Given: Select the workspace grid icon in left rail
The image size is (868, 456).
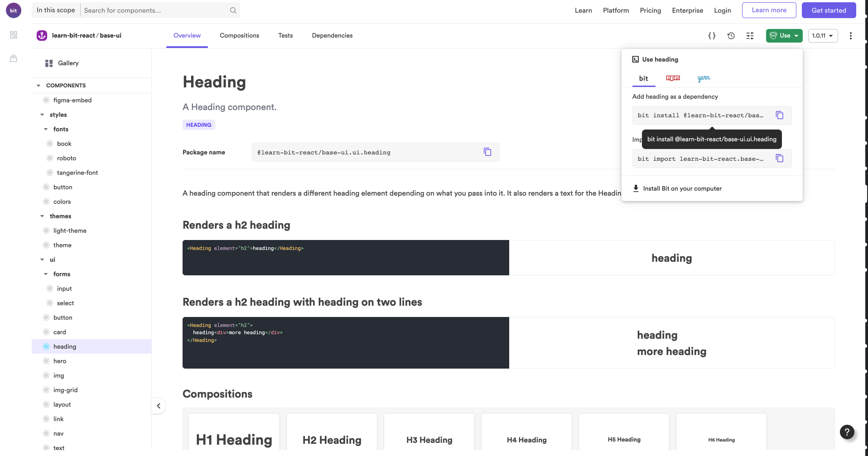Looking at the screenshot, I should click(13, 34).
